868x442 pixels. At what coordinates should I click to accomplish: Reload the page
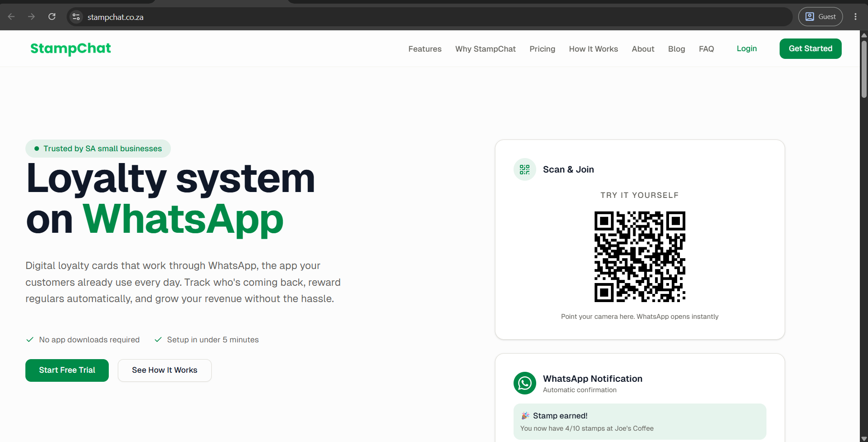click(52, 17)
